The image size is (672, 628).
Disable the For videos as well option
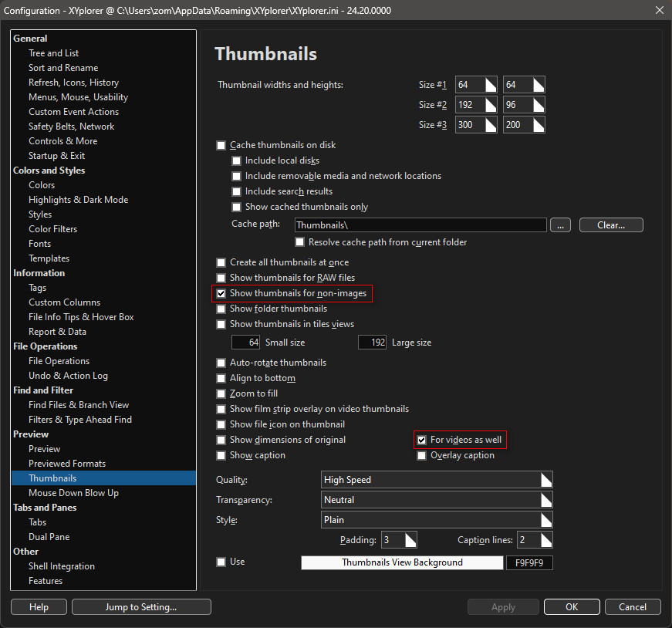click(422, 440)
